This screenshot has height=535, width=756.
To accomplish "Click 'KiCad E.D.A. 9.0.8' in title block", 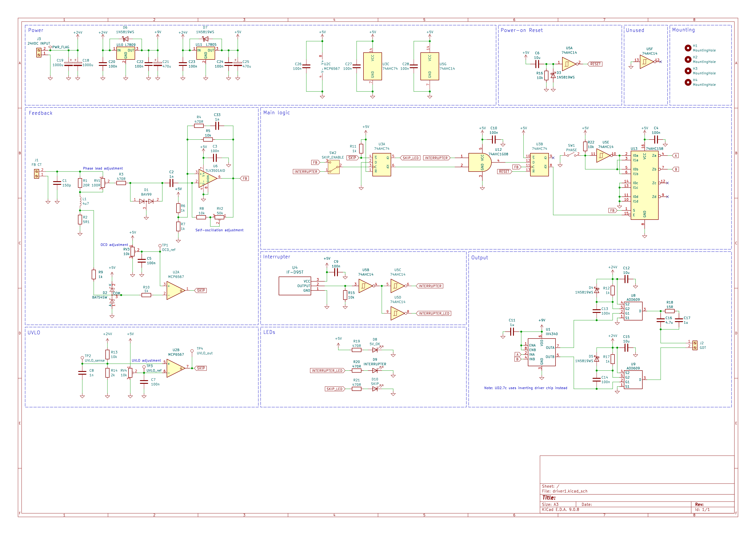I will point(560,510).
